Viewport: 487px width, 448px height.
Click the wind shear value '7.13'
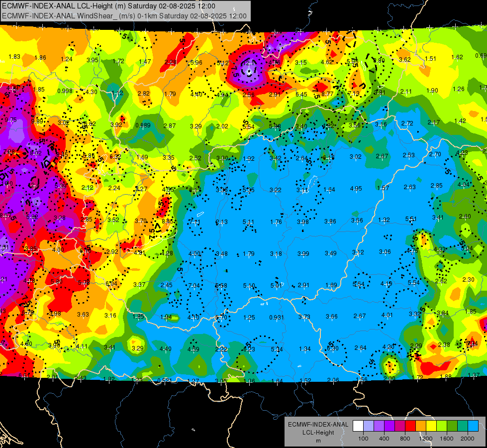(354, 93)
